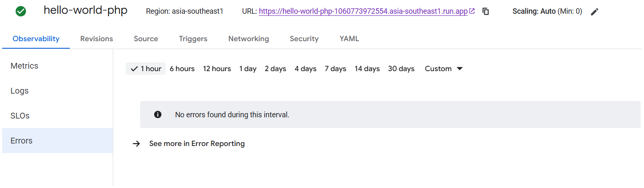Select the 1 hour time range
644x188 pixels.
click(146, 69)
